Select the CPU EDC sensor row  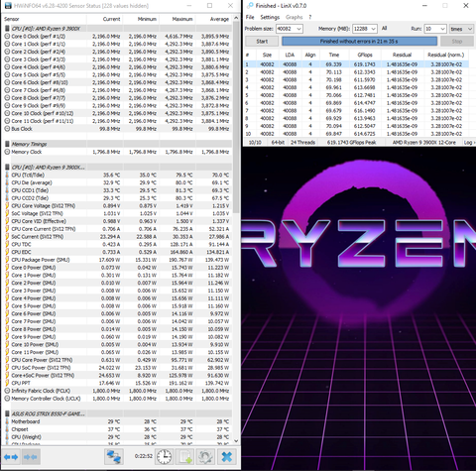[x=117, y=252]
